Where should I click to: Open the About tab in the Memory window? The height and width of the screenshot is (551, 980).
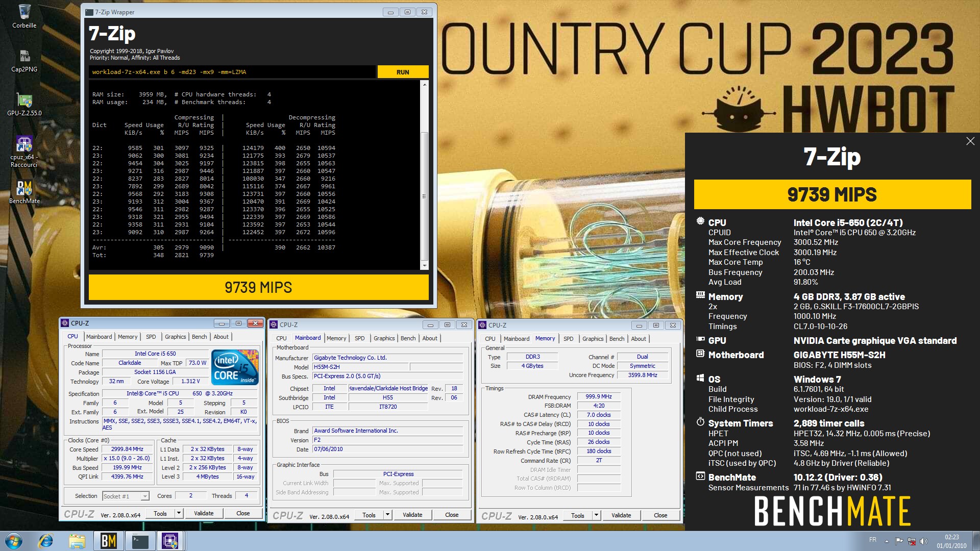coord(639,339)
